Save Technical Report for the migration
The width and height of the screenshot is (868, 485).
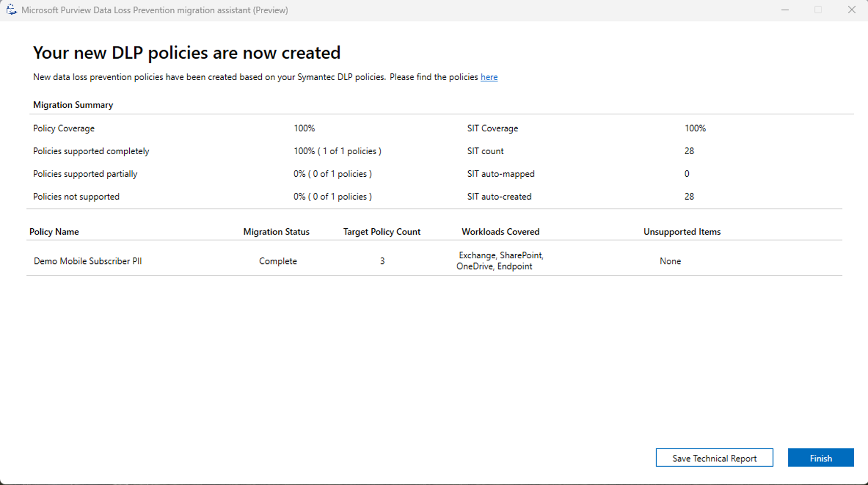click(714, 458)
